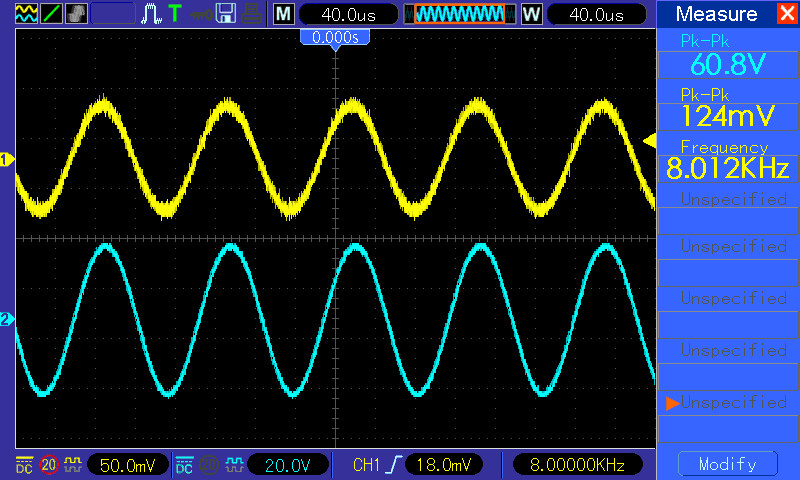Screen dimensions: 800x480
Task: Click the pulse waveform icon in toolbar
Action: click(x=152, y=14)
